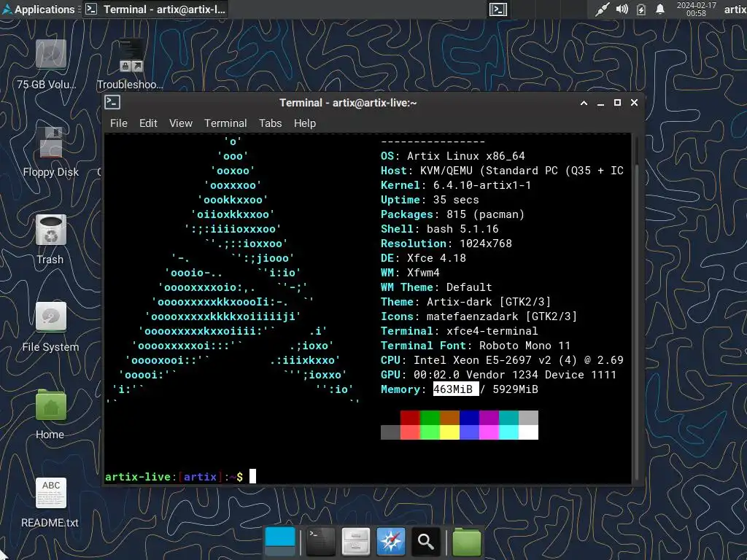Click the yellow color block in the palette
The width and height of the screenshot is (747, 560).
(x=449, y=432)
